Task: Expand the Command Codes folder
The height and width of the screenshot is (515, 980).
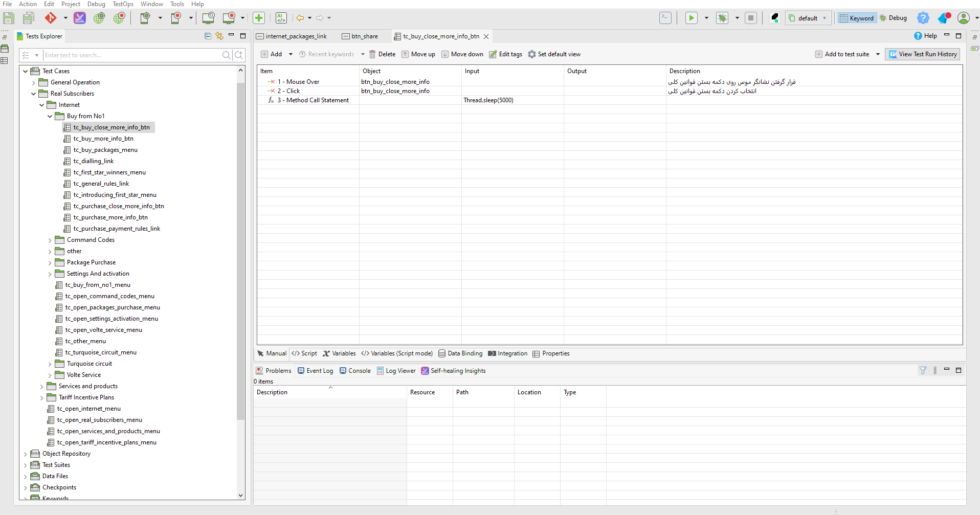Action: [x=50, y=240]
